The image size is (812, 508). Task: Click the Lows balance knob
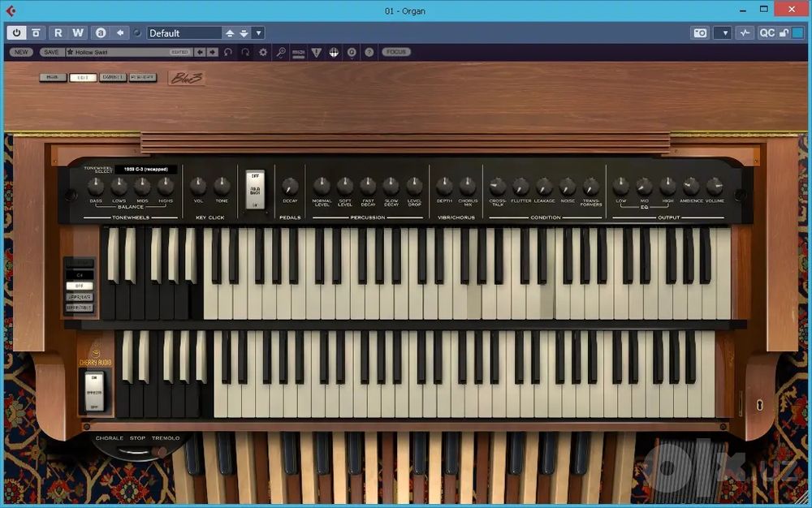[119, 186]
